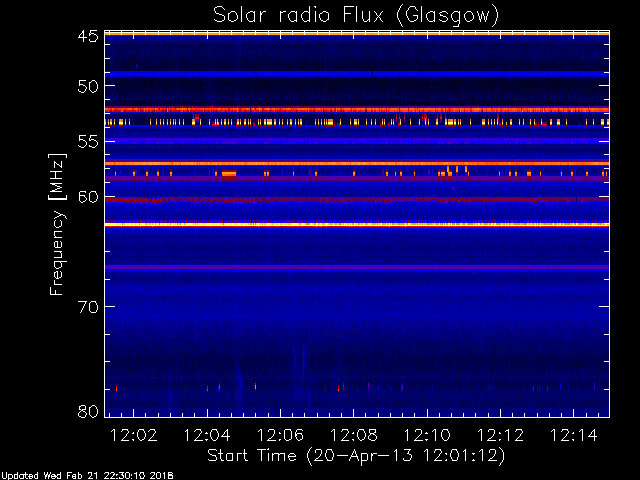
Task: Click the 12:08 time tick label
Action: pyautogui.click(x=353, y=435)
